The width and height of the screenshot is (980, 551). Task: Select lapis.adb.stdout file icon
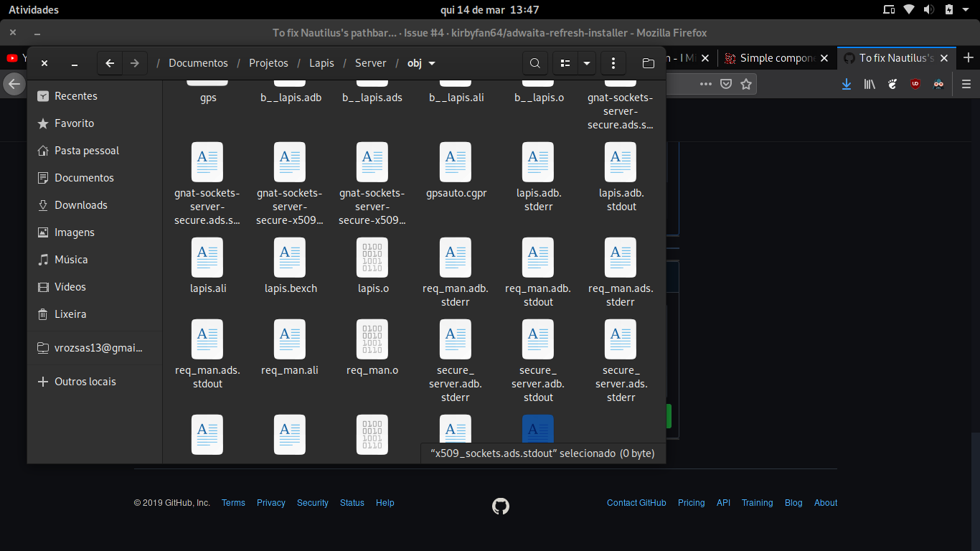point(621,162)
